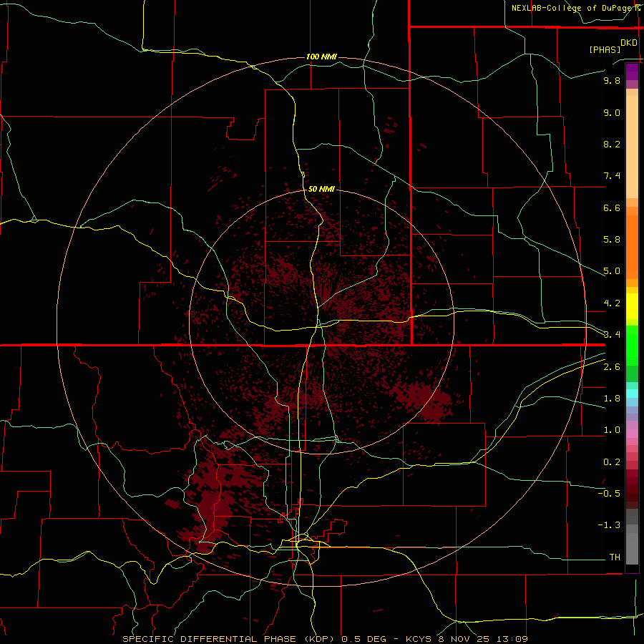644x644 pixels.
Task: Click the 0.2 color scale value
Action: pyautogui.click(x=612, y=462)
